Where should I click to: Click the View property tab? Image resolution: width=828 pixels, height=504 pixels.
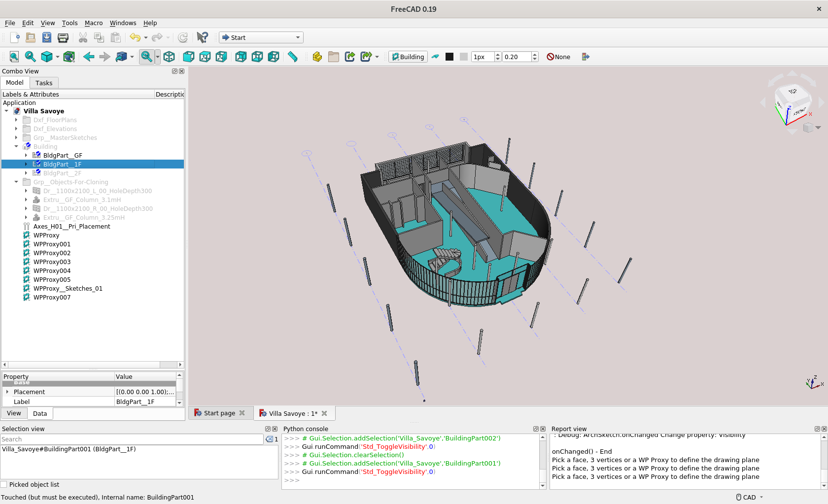click(14, 413)
